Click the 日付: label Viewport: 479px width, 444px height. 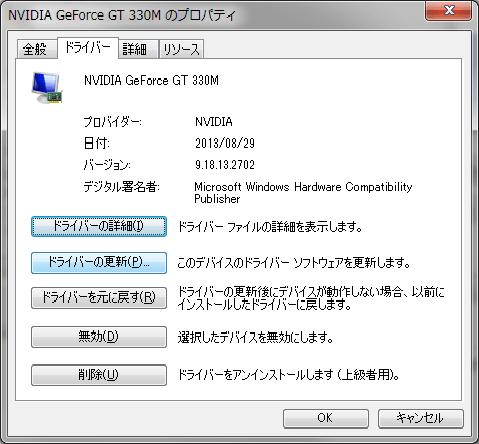[97, 143]
